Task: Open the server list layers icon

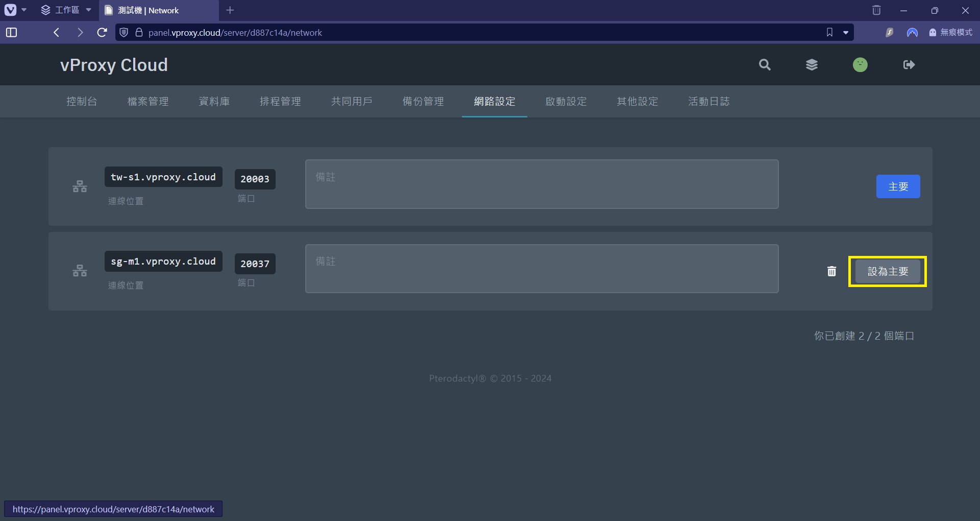Action: click(812, 65)
